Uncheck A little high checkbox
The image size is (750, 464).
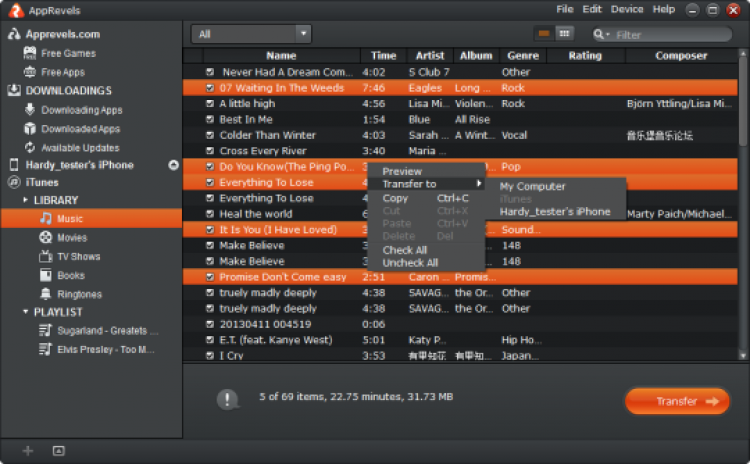coord(210,104)
